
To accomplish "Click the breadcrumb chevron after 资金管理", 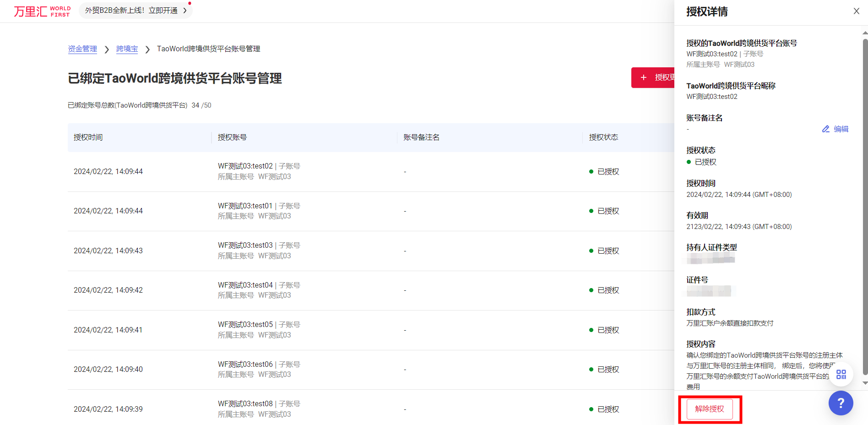I will pos(106,49).
